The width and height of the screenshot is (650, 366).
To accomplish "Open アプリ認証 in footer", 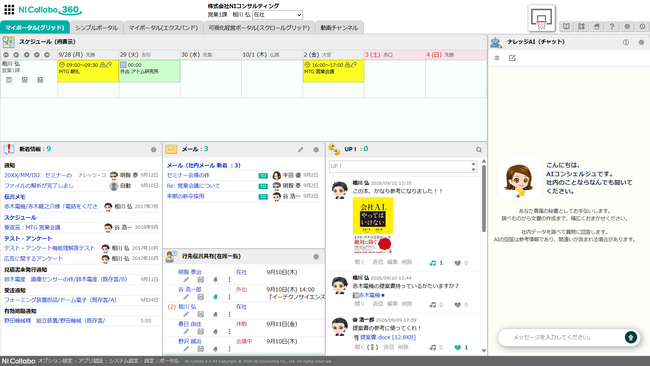I will (90, 361).
